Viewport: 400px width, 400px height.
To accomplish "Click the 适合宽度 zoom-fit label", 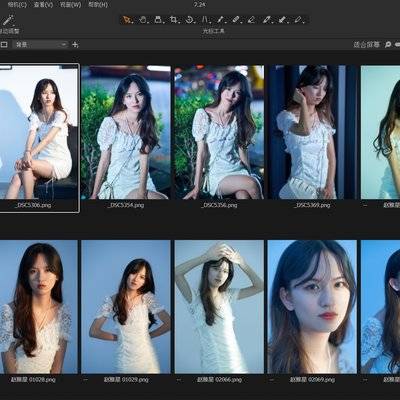I will click(366, 44).
